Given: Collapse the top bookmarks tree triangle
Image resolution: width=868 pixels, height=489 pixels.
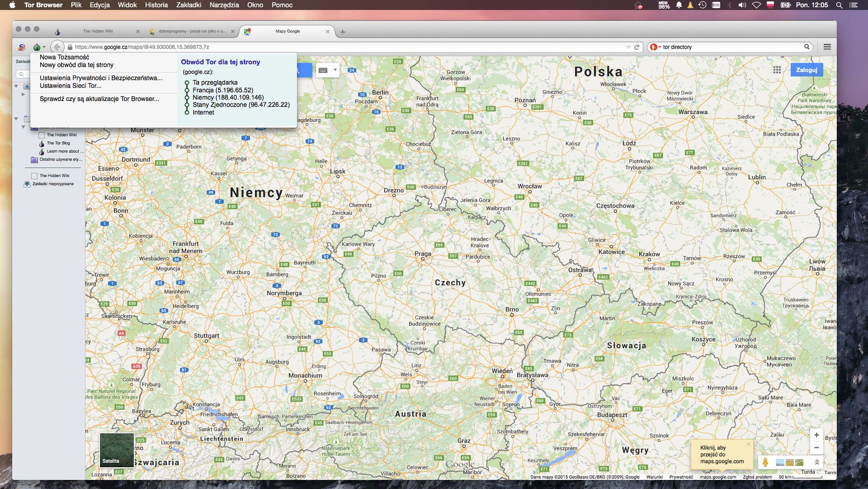Looking at the screenshot, I should click(x=16, y=86).
